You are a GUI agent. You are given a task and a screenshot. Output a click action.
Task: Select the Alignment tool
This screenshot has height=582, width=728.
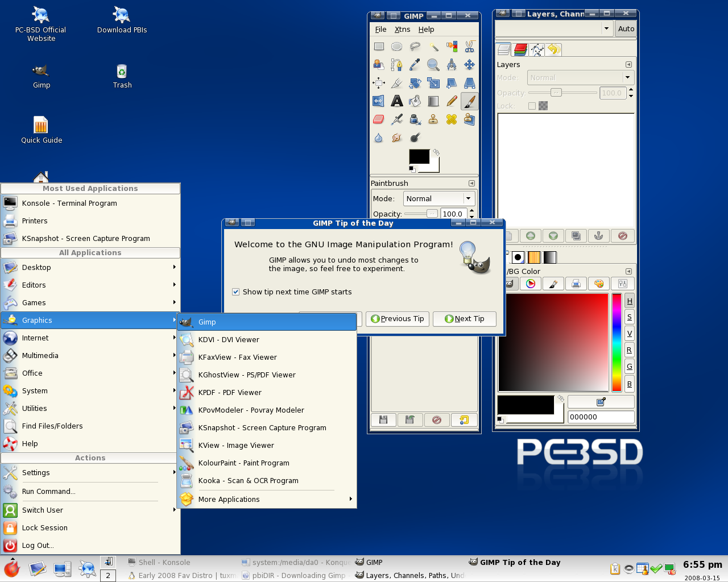pyautogui.click(x=379, y=83)
